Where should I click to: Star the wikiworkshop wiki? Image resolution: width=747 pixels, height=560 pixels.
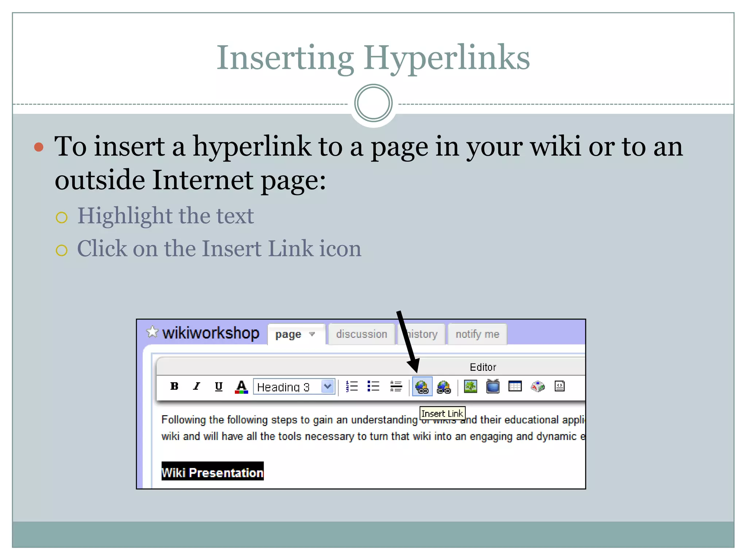152,332
